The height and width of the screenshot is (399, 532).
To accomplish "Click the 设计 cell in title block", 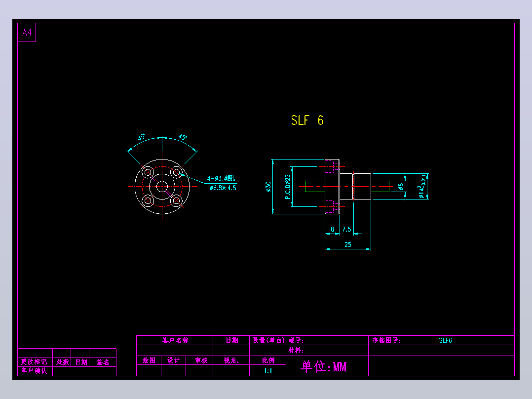I will point(173,360).
